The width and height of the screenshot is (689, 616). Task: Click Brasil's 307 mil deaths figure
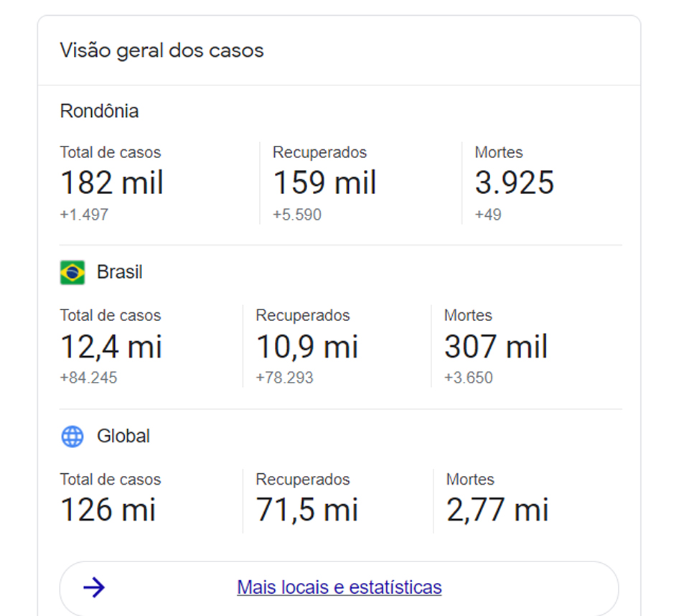[496, 347]
